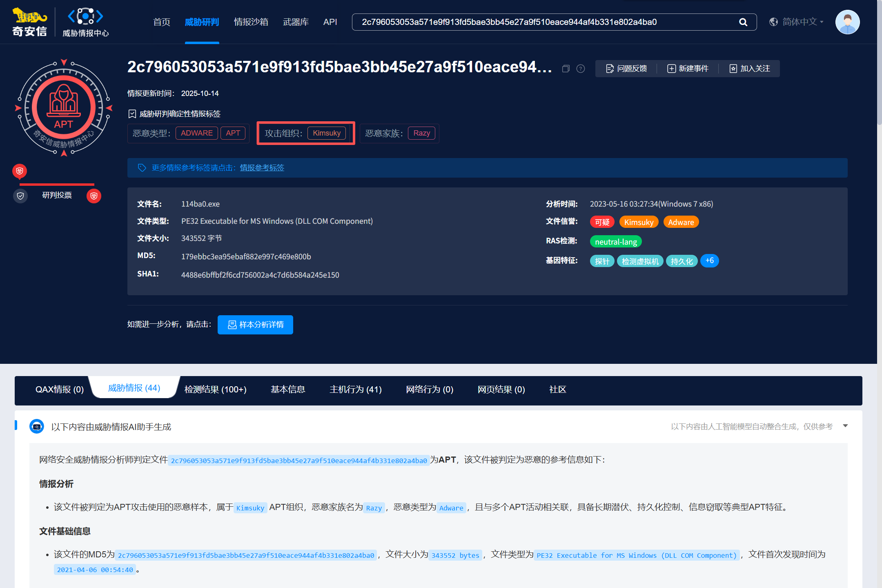Switch to the 社区 tab
The image size is (882, 588).
pos(558,390)
